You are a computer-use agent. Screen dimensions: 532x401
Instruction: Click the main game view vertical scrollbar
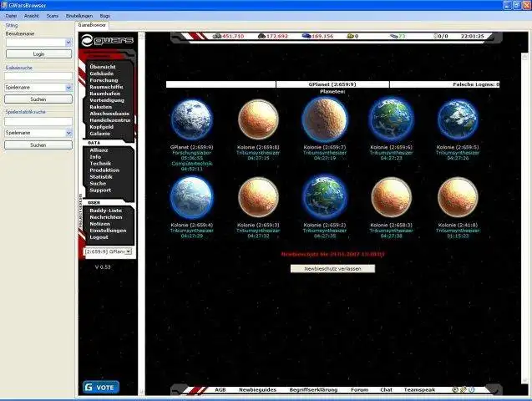click(x=524, y=217)
